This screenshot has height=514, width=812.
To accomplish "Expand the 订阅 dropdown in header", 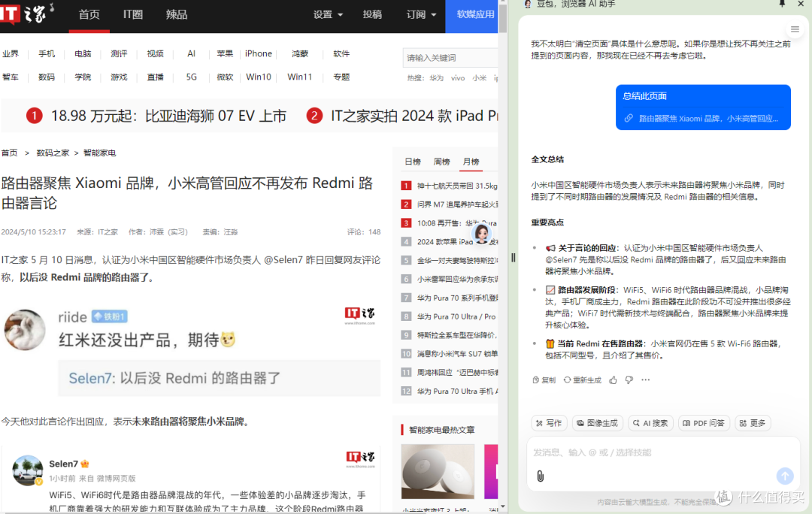I will click(421, 14).
